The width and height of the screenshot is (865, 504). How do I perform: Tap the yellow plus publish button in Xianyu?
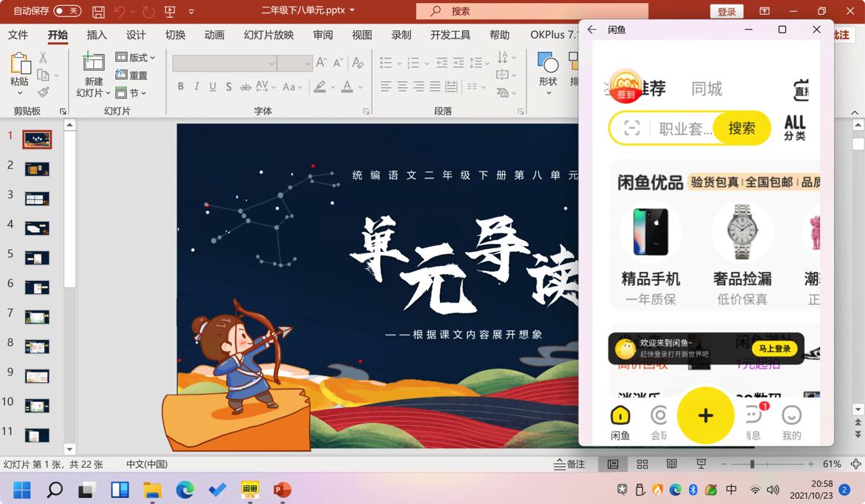click(x=705, y=415)
